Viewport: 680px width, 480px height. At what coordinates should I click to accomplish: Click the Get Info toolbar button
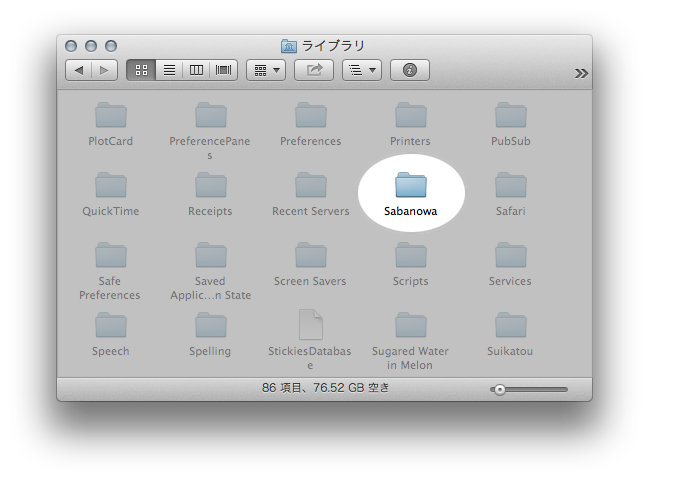pos(410,70)
